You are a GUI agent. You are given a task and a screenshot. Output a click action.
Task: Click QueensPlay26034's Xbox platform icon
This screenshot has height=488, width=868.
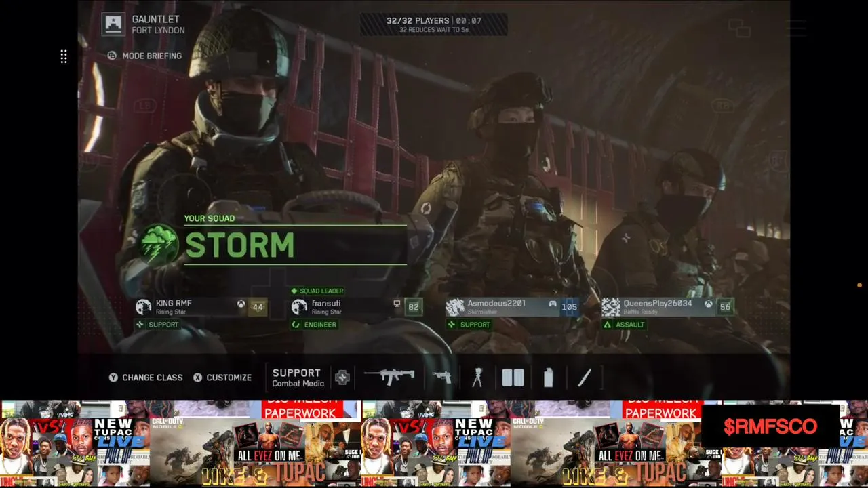[709, 304]
